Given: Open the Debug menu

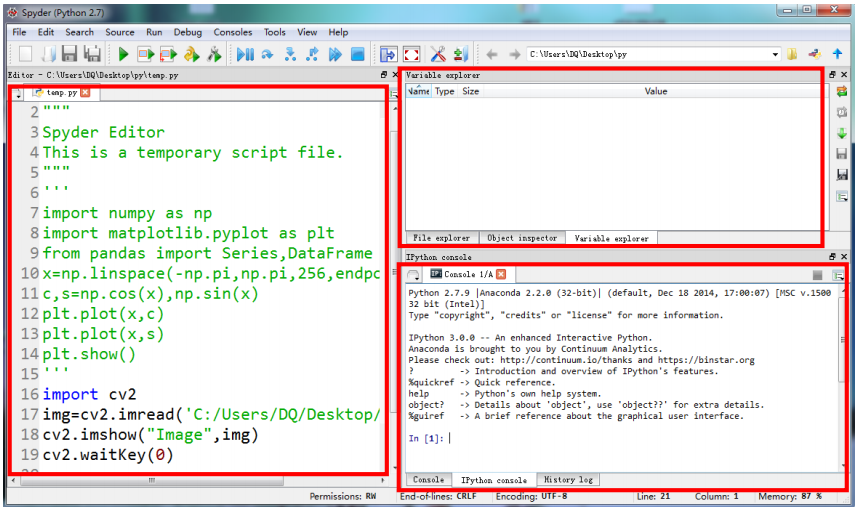Looking at the screenshot, I should [187, 32].
